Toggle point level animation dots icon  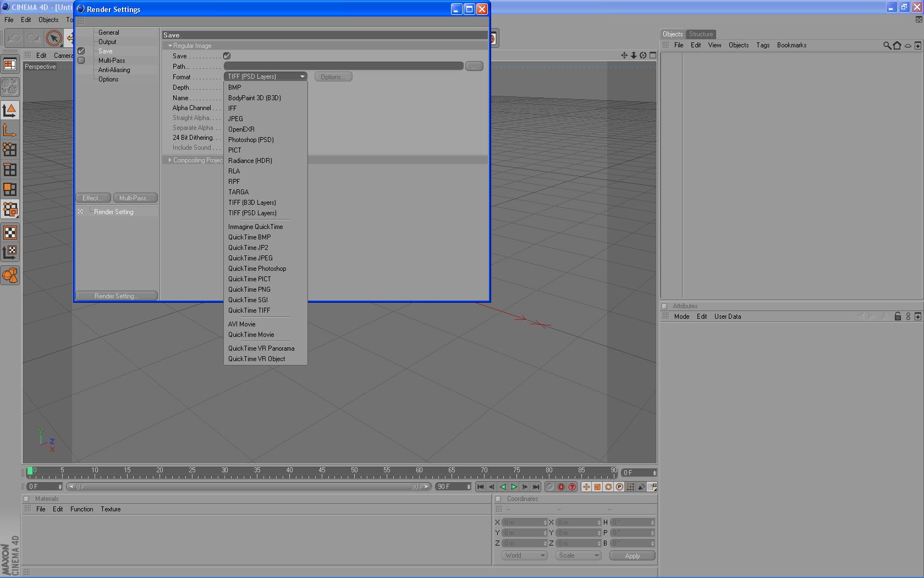pyautogui.click(x=630, y=487)
